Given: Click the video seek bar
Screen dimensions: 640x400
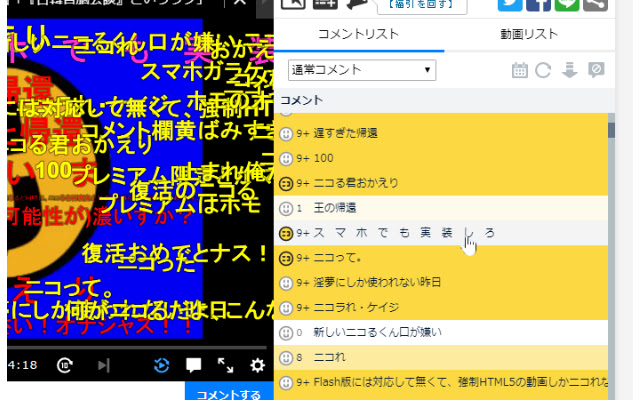Looking at the screenshot, I should (137, 347).
